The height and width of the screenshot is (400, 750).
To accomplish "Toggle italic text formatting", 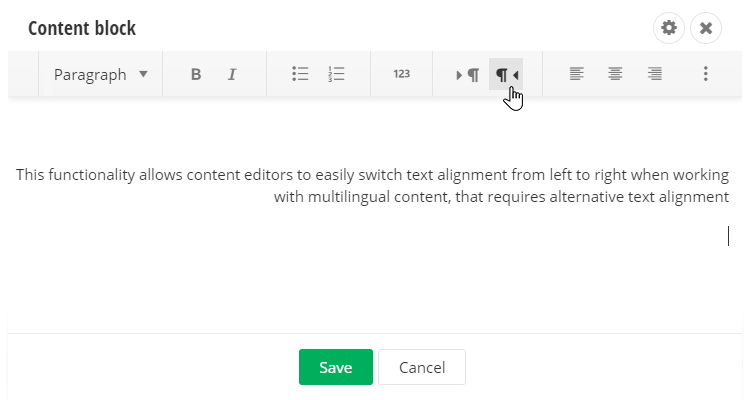I will click(231, 74).
